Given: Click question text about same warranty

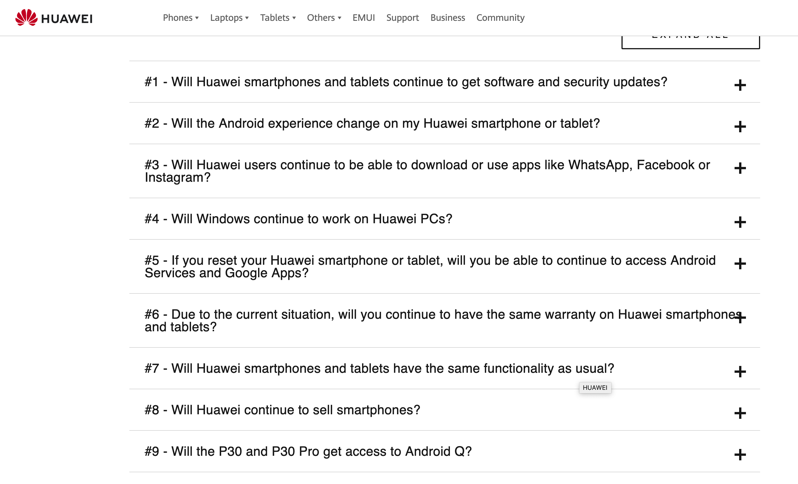Looking at the screenshot, I should tap(443, 321).
